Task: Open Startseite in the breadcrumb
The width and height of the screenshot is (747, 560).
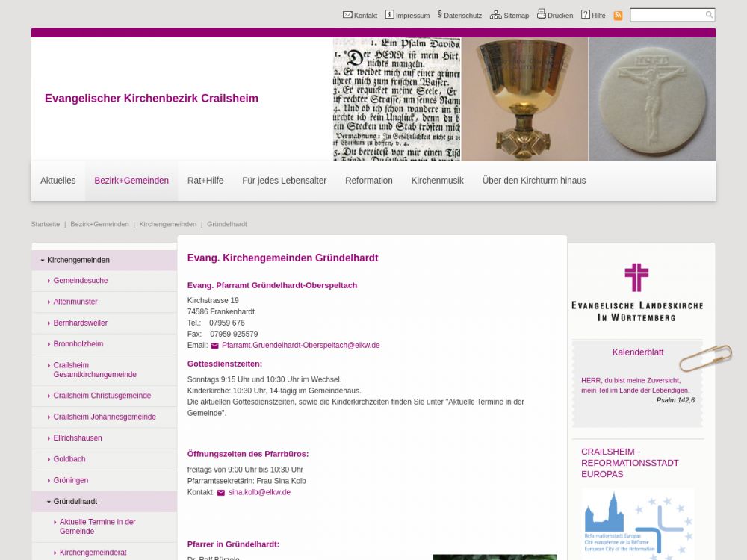Action: 45,224
